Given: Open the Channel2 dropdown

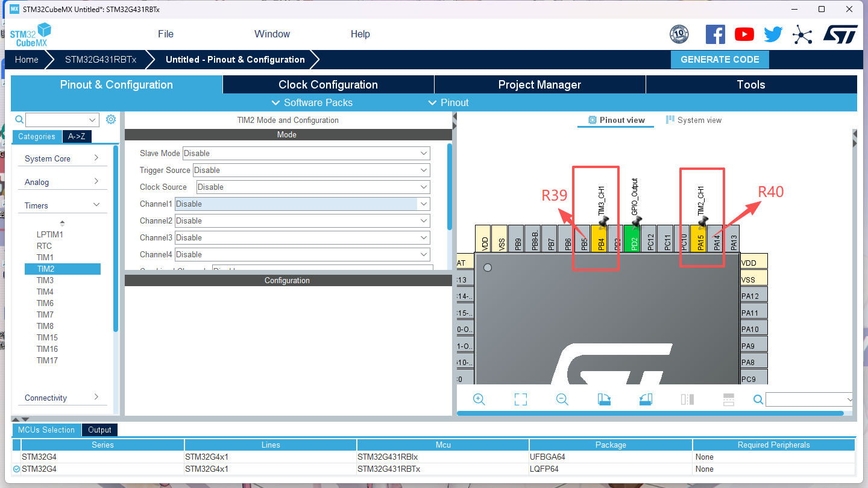Looking at the screenshot, I should (302, 221).
